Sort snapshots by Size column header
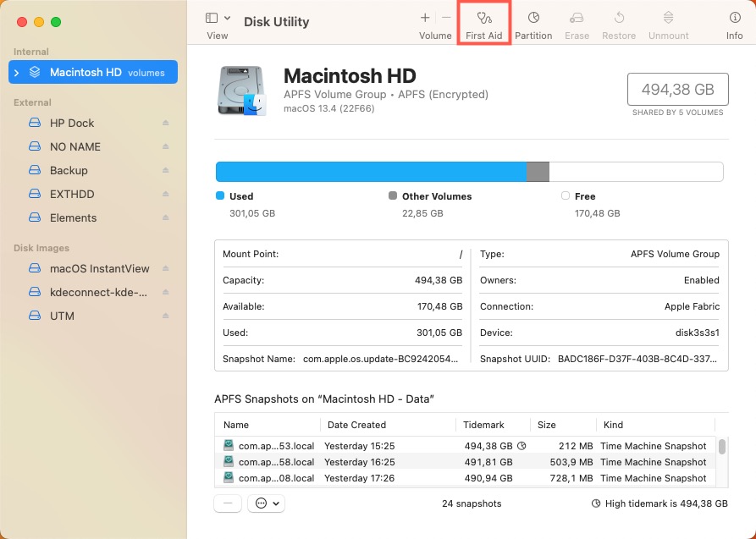Viewport: 756px width, 539px height. [x=547, y=425]
